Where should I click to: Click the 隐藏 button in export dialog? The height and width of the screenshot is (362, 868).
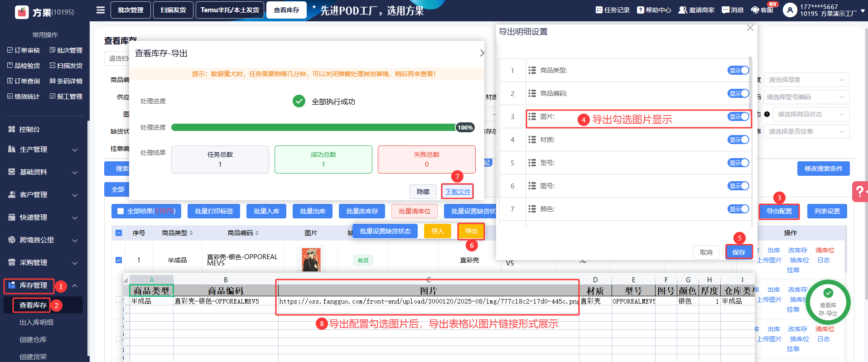[x=423, y=192]
